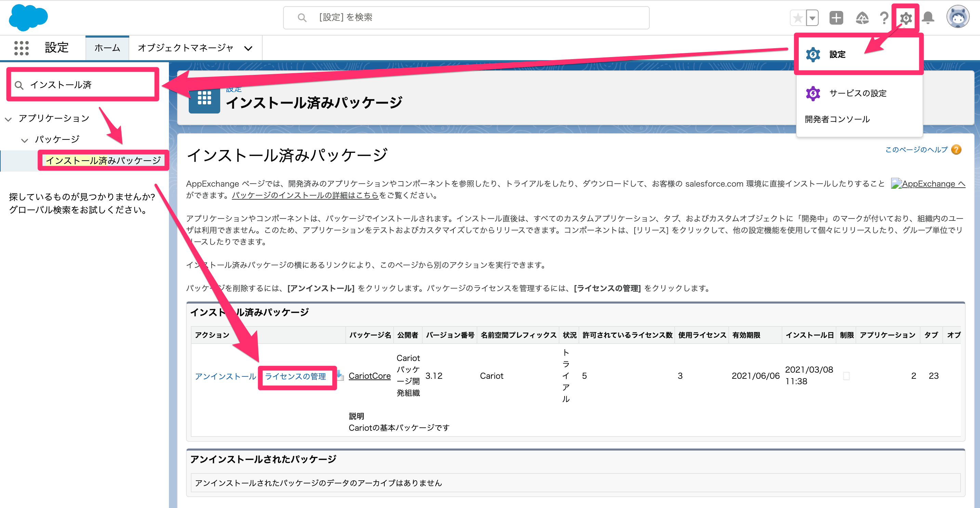Click the version number 3.12 cell
The width and height of the screenshot is (980, 508).
434,376
